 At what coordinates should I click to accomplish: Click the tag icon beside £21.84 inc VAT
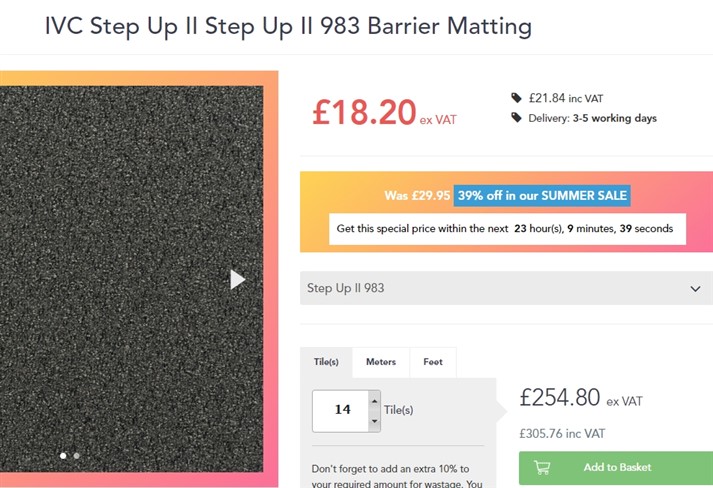tap(516, 98)
